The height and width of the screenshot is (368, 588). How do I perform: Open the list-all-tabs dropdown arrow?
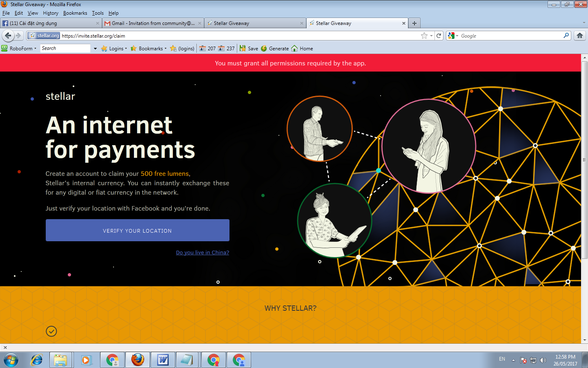click(x=584, y=23)
